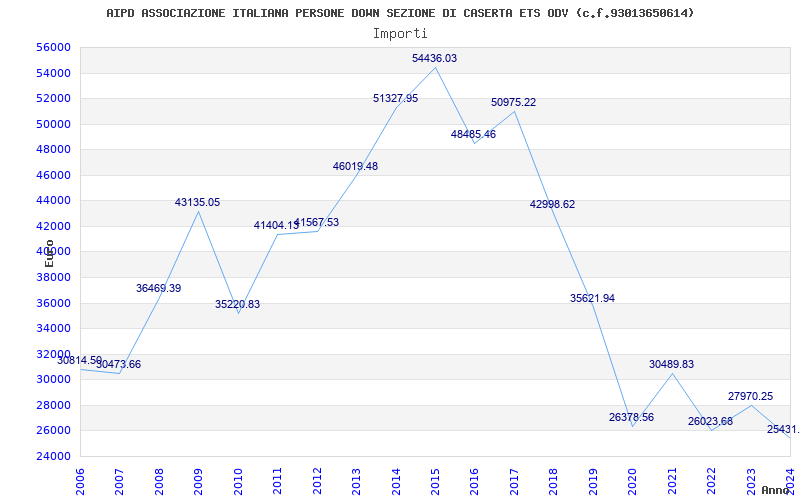Select the 30473.66 data label
Image resolution: width=800 pixels, height=500 pixels.
[118, 364]
